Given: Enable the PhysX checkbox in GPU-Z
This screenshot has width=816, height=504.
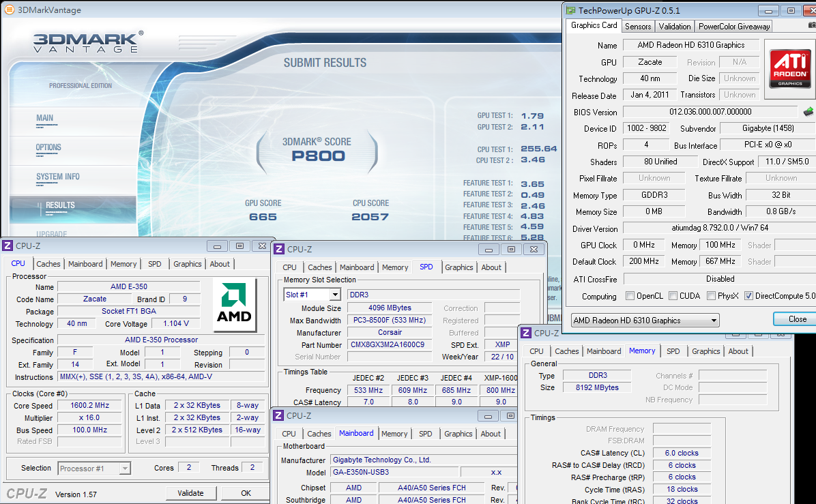Looking at the screenshot, I should click(x=712, y=296).
